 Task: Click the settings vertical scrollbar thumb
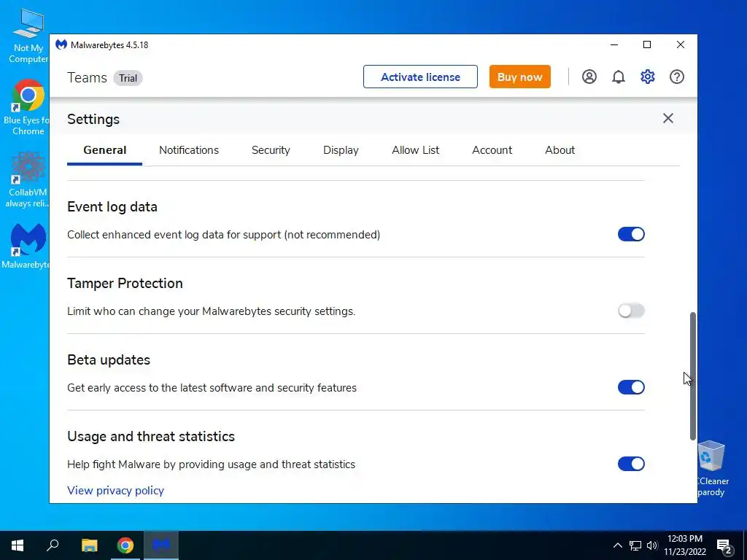click(693, 376)
